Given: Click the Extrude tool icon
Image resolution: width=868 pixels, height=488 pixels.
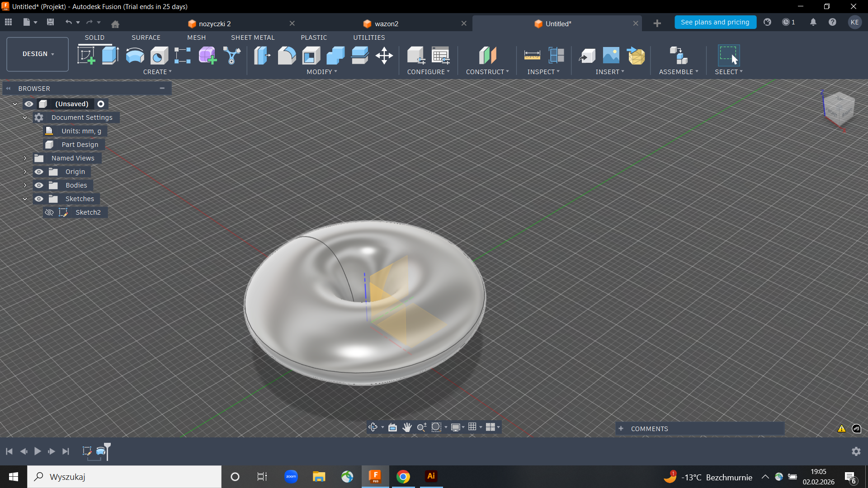Looking at the screenshot, I should pyautogui.click(x=110, y=56).
